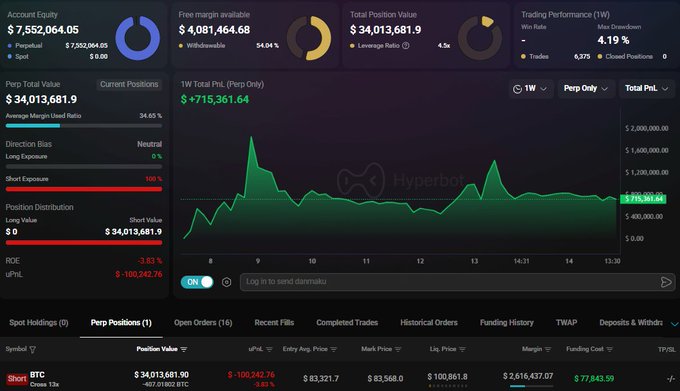This screenshot has width=680, height=391.
Task: Click the Current Positions button
Action: click(129, 84)
